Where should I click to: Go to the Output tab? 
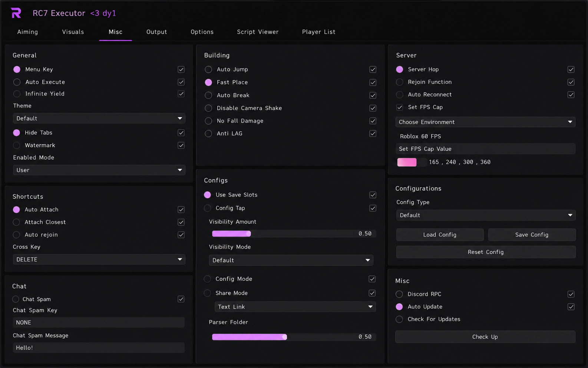click(x=156, y=32)
